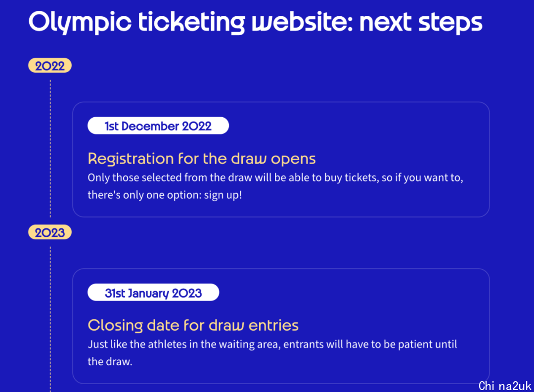Click the word 'Olympic' in the title

tap(80, 22)
